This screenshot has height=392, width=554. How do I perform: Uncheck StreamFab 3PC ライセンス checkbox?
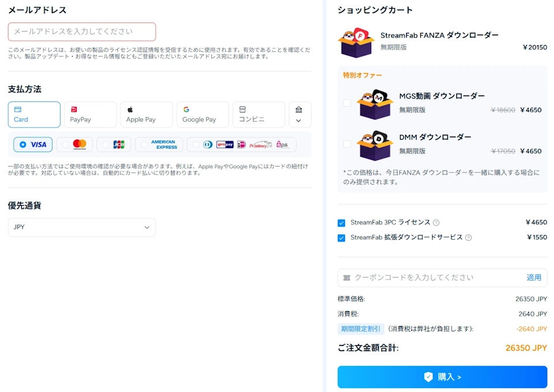pyautogui.click(x=341, y=223)
